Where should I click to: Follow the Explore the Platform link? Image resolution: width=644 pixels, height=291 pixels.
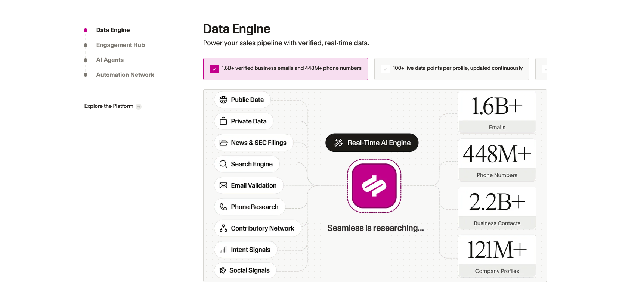pos(109,106)
